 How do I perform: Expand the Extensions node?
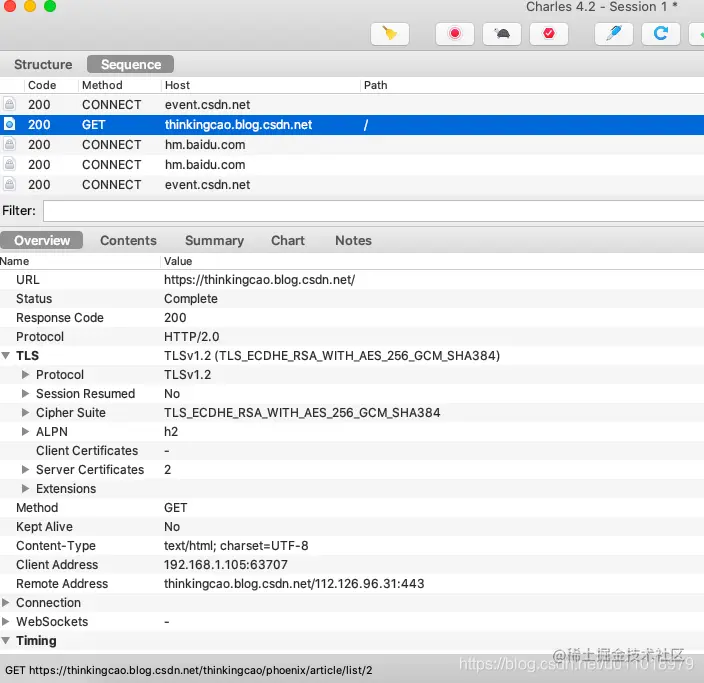[x=26, y=489]
